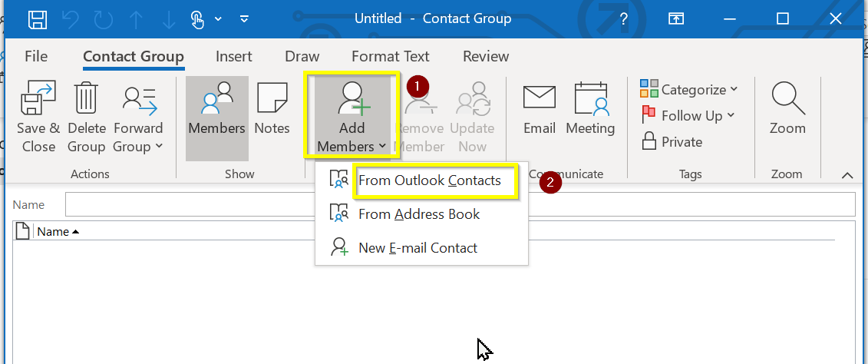The width and height of the screenshot is (868, 364).
Task: Click the Meeting calendar button
Action: tap(590, 110)
